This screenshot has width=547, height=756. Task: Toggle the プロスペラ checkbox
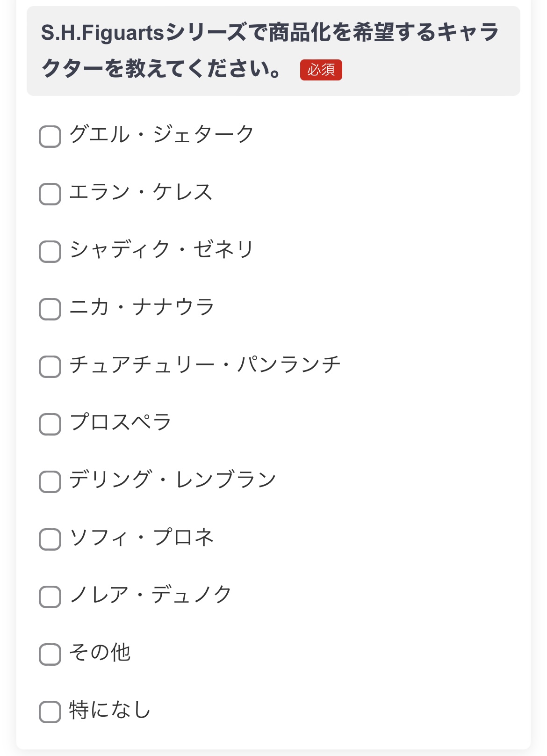(x=50, y=424)
